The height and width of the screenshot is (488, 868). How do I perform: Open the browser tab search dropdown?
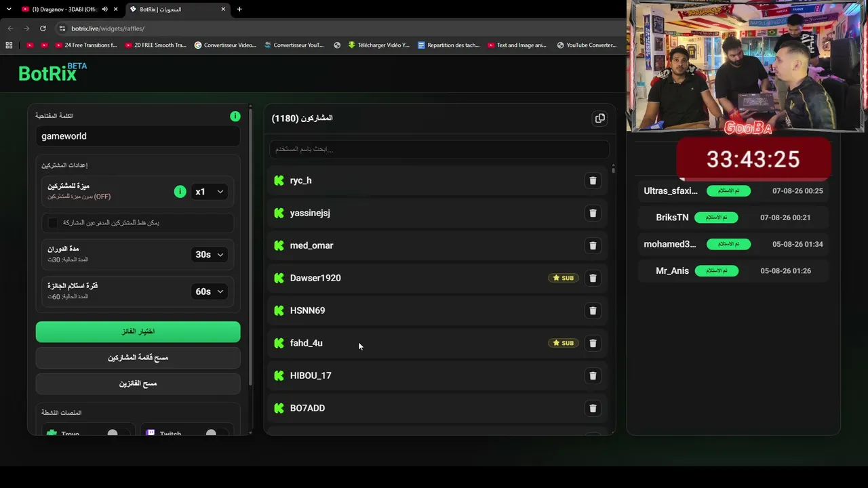9,9
